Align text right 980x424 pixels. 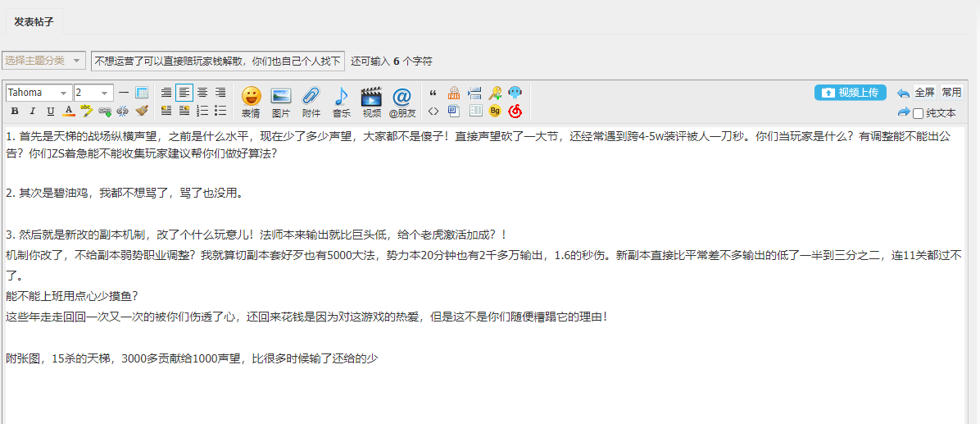click(x=220, y=93)
